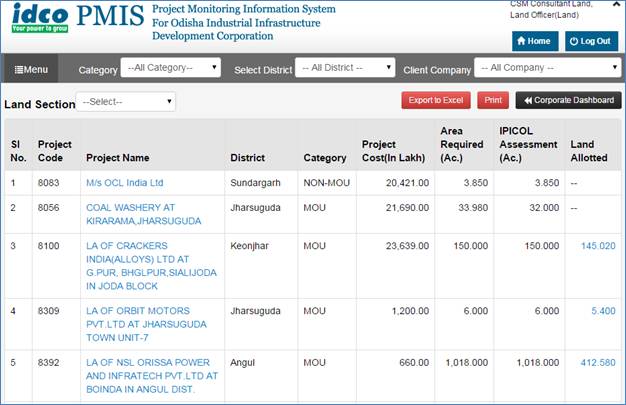Click the Area Required (Ac.) header
This screenshot has width=626, height=405.
462,144
